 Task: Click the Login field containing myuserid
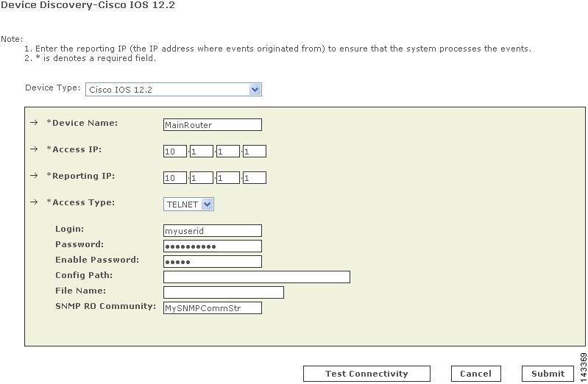[x=212, y=231]
